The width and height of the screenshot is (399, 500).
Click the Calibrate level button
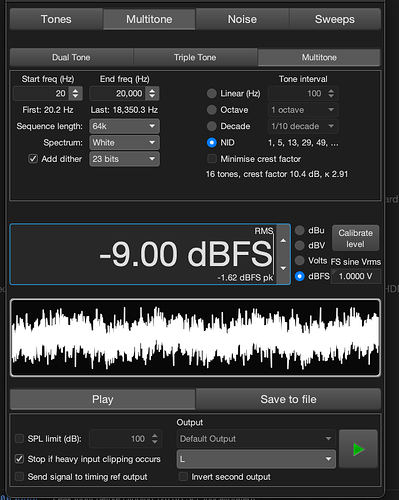(x=355, y=238)
